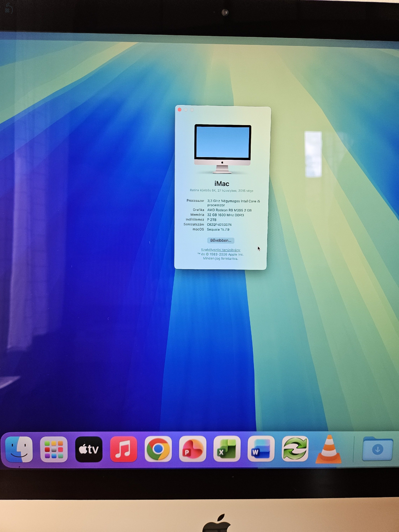399x532 pixels.
Task: Open Finder from the Dock
Action: coord(19,449)
